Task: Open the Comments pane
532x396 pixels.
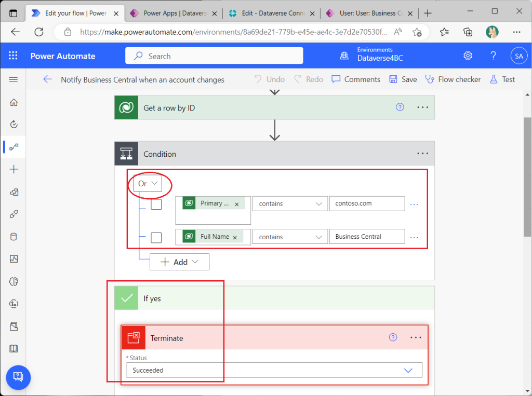Action: coord(356,79)
